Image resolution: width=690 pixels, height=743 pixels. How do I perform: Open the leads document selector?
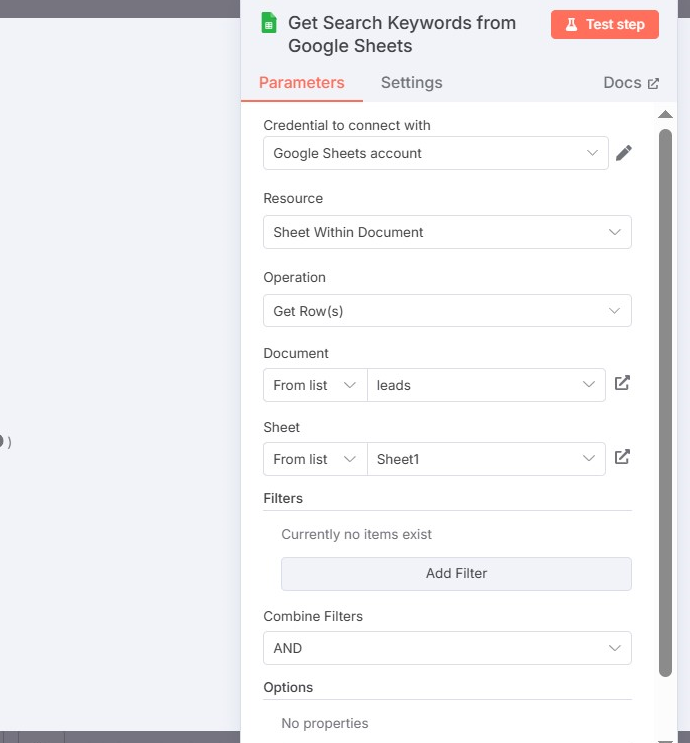[486, 385]
